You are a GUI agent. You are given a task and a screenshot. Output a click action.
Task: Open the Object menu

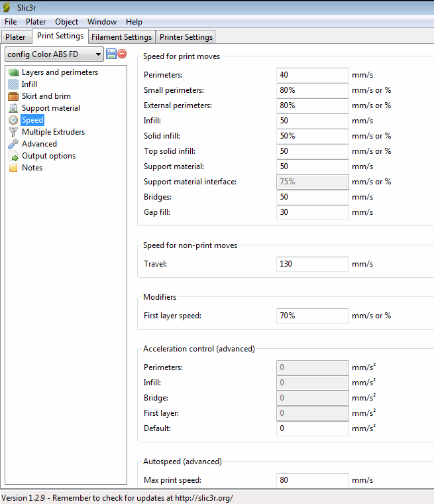(x=66, y=22)
